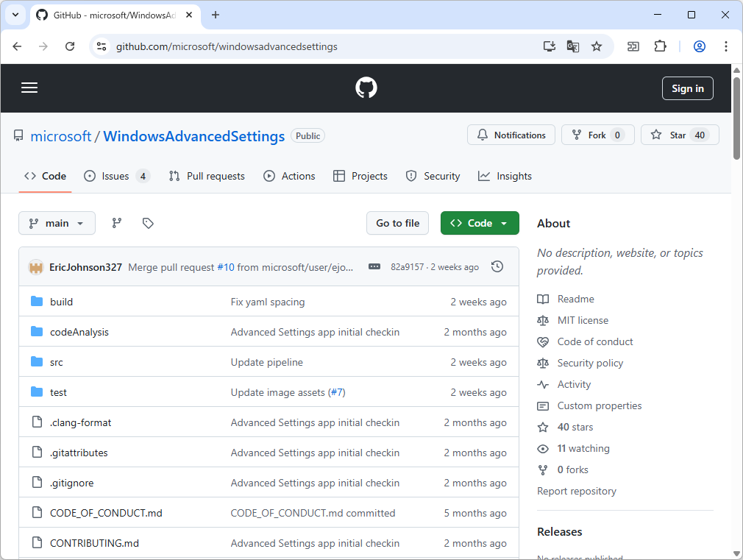Star the WindowsAdvancedSettings repository
Screen dimensions: 743x560
tap(679, 135)
